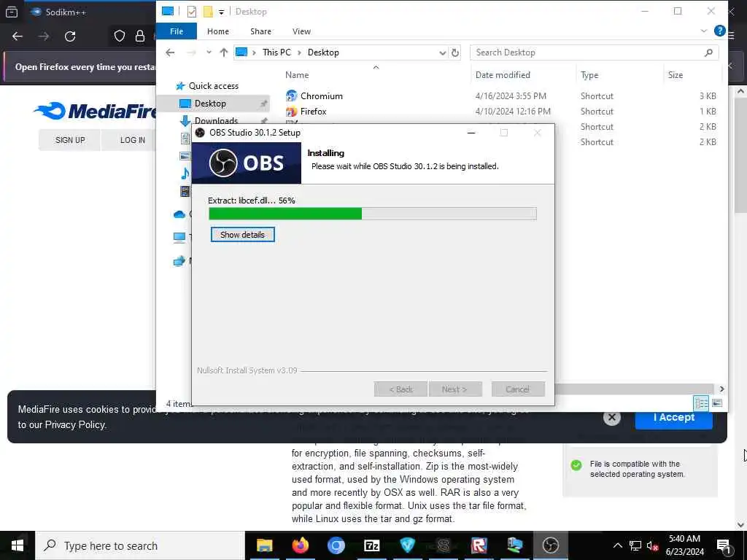Select the Chromium shortcut file
Screen dimensions: 747x560
coord(321,96)
